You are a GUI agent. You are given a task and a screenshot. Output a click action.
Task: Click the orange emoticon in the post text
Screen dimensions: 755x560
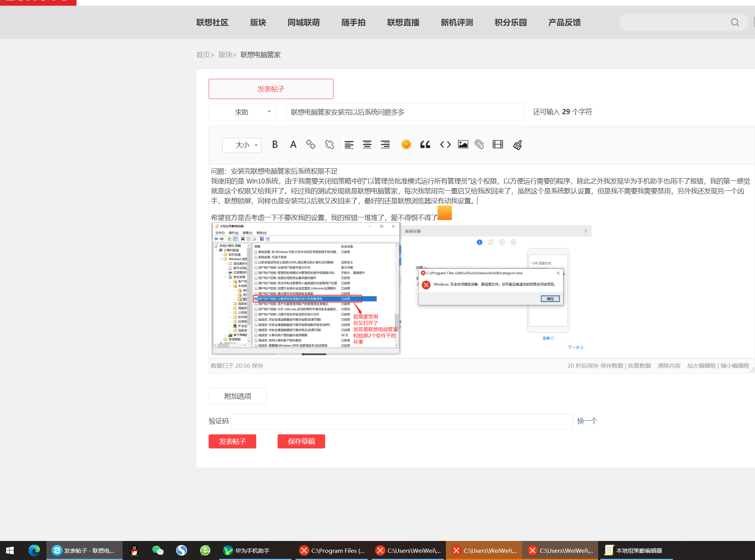pos(445,213)
